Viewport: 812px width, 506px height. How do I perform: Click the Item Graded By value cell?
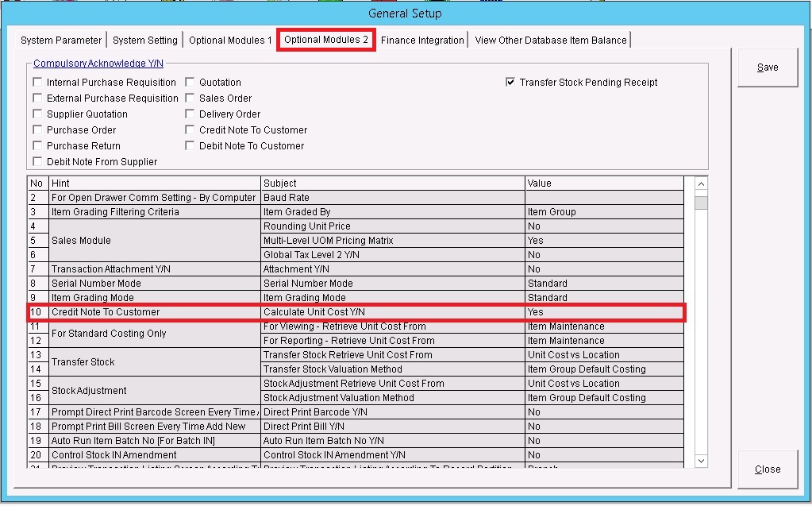[x=603, y=212]
